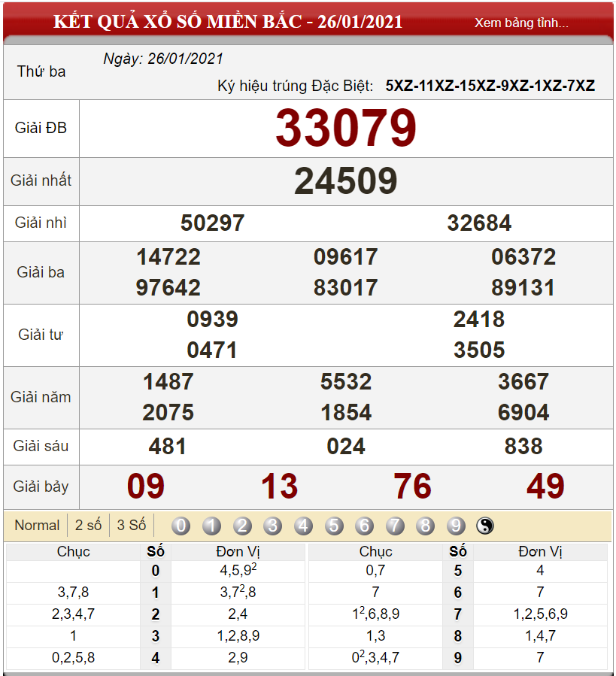Click fifth prize number 1854
Viewport: 616px width, 676px height.
pyautogui.click(x=346, y=413)
